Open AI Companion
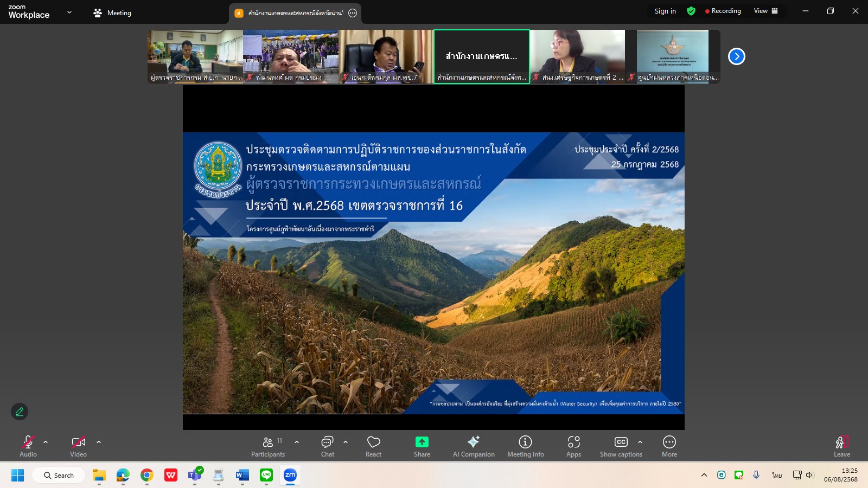The image size is (868, 488). tap(474, 446)
